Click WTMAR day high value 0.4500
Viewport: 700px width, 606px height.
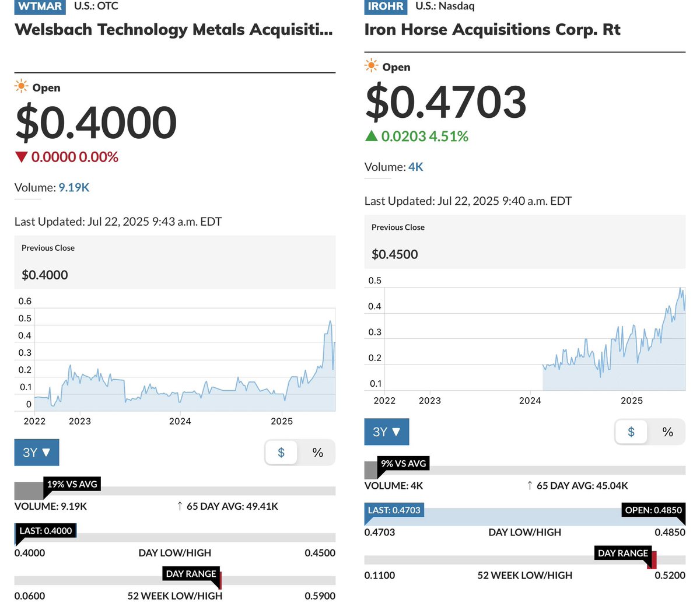320,553
